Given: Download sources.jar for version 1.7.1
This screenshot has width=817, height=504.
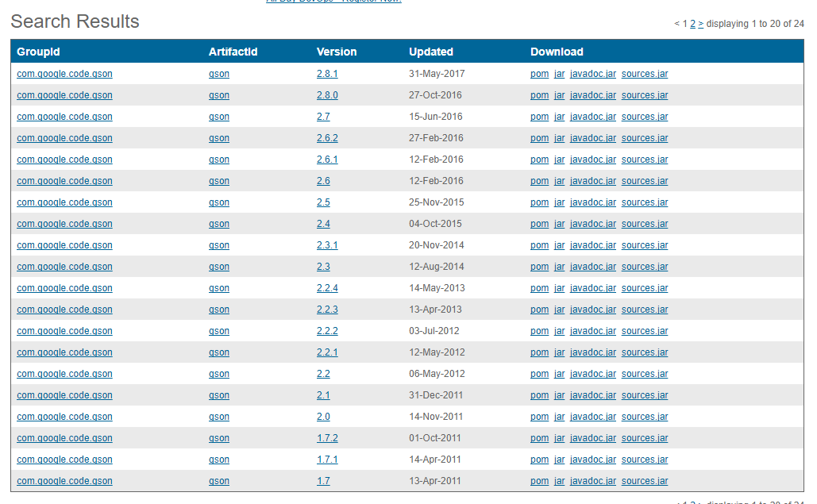Looking at the screenshot, I should tap(645, 460).
